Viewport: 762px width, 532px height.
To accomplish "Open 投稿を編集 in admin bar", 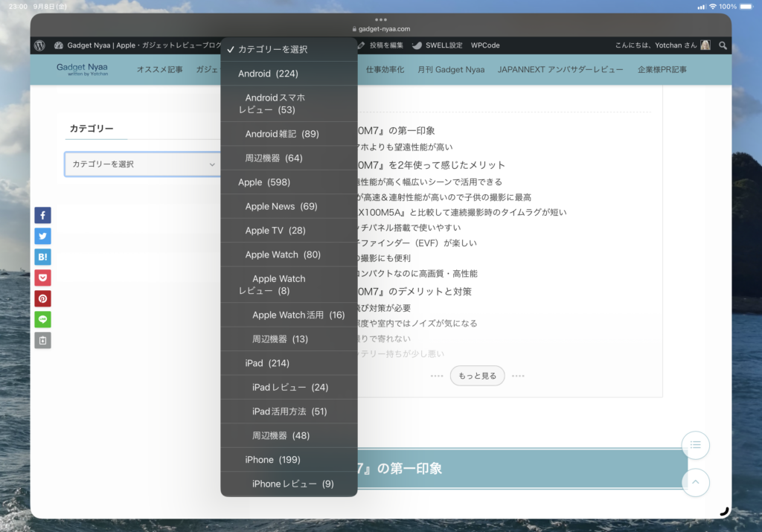I will pyautogui.click(x=381, y=45).
